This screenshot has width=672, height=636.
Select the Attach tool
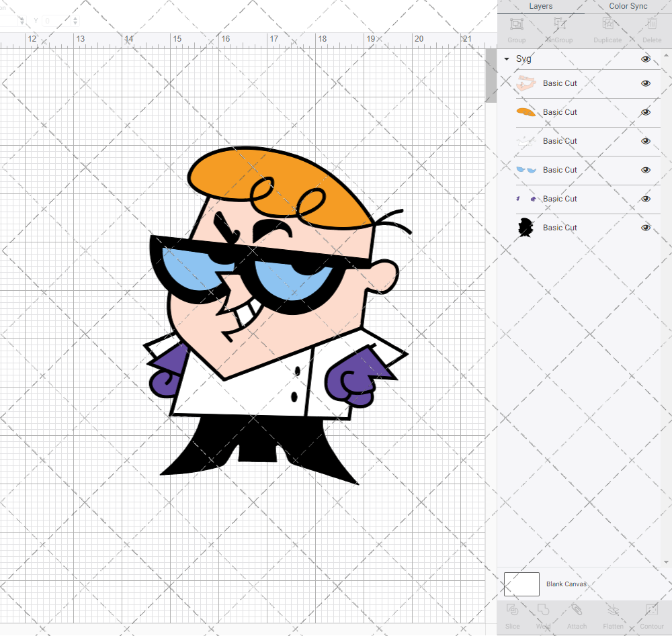[x=577, y=610]
